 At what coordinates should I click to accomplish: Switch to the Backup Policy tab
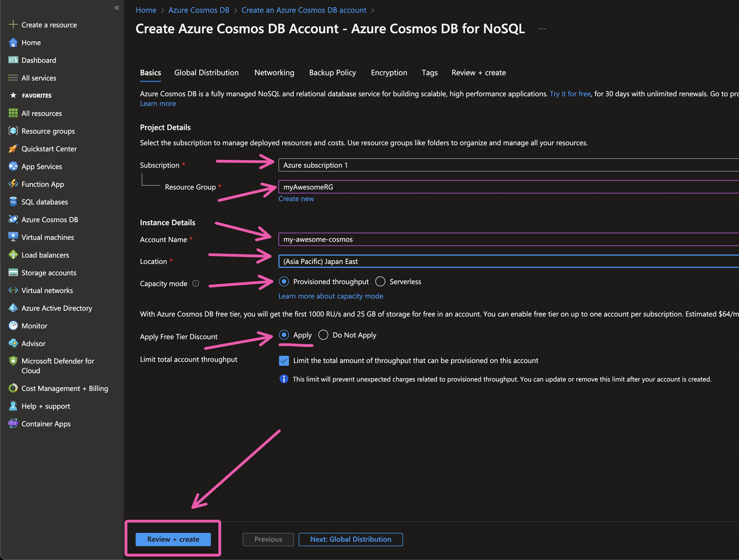[332, 72]
